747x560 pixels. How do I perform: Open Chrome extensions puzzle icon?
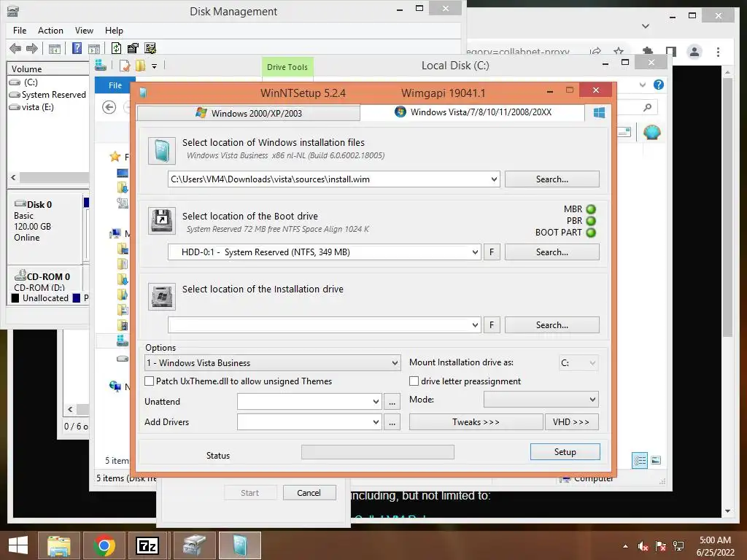(648, 52)
